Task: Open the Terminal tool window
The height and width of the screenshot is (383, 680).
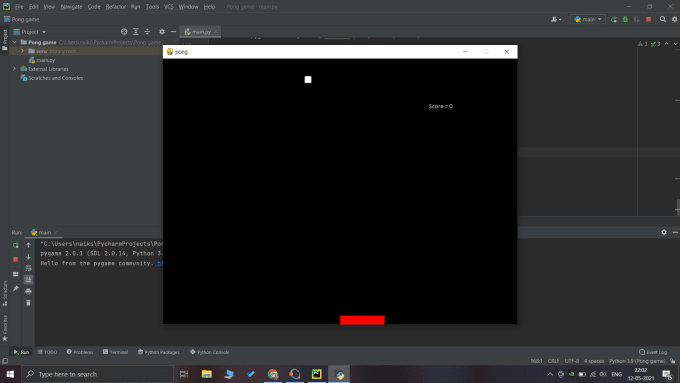Action: pyautogui.click(x=115, y=352)
